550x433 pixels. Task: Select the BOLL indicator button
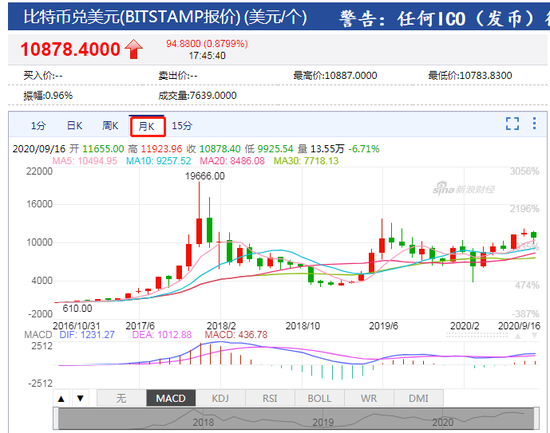tap(320, 398)
